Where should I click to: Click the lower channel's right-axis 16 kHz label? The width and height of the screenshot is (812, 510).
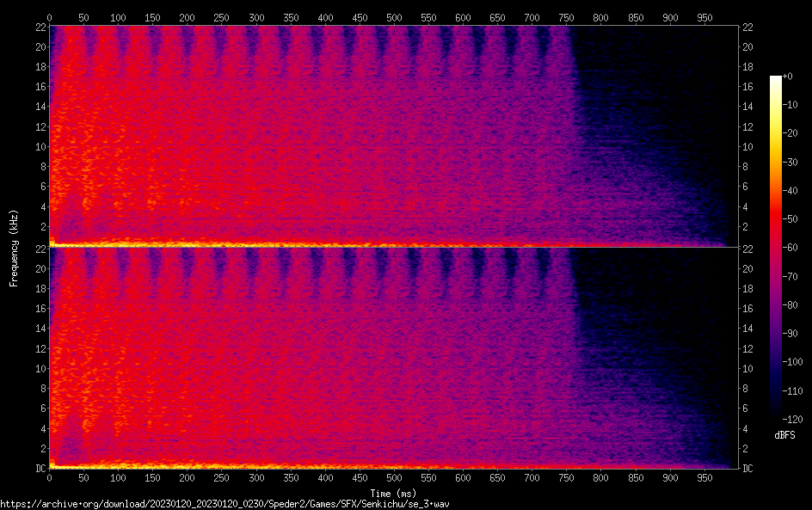(x=748, y=309)
